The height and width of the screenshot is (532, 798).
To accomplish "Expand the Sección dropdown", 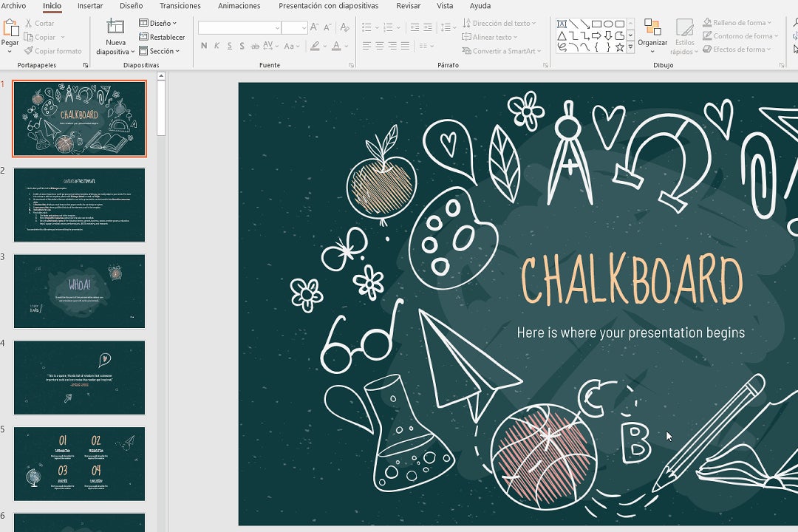I will [160, 51].
